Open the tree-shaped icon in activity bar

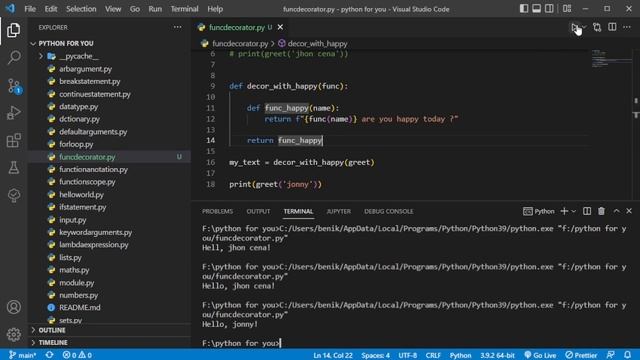click(13, 195)
